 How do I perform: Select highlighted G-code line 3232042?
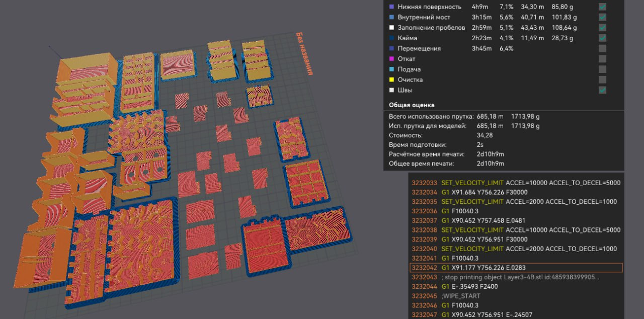coord(516,268)
